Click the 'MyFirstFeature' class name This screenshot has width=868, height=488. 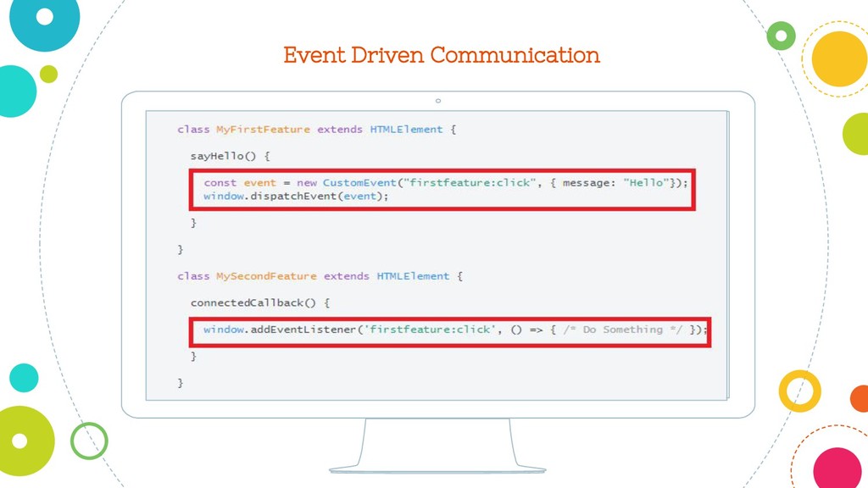[x=263, y=130]
